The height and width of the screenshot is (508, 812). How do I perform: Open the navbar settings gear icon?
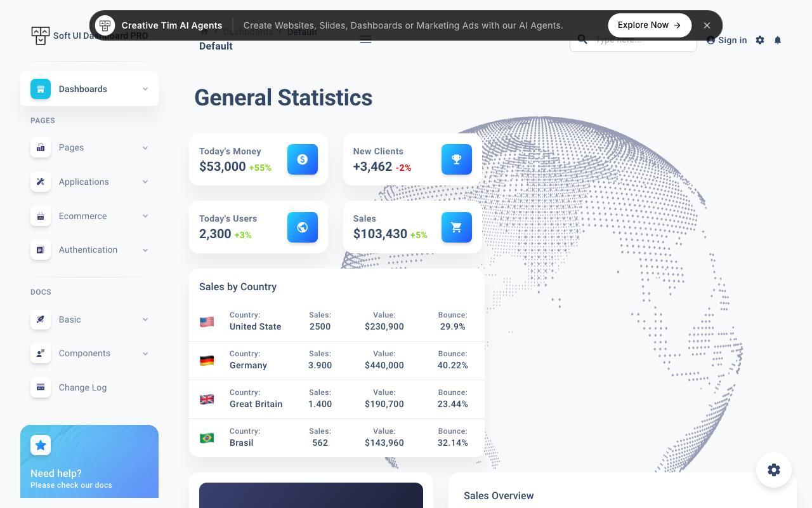coord(760,40)
